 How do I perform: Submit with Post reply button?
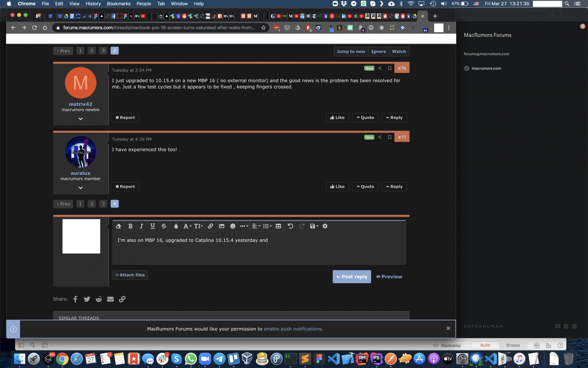point(352,277)
